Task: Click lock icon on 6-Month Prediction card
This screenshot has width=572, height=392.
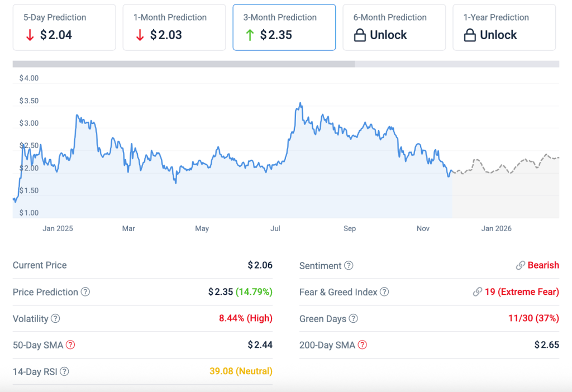Action: (x=360, y=35)
